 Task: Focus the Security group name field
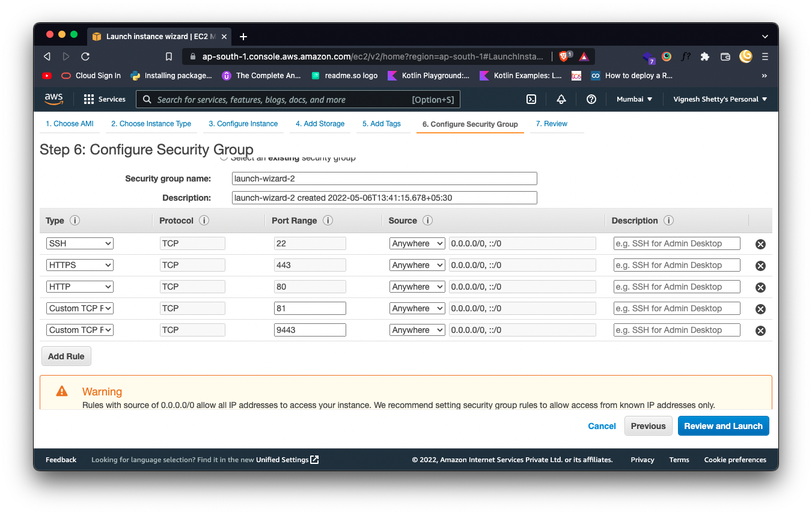click(385, 178)
